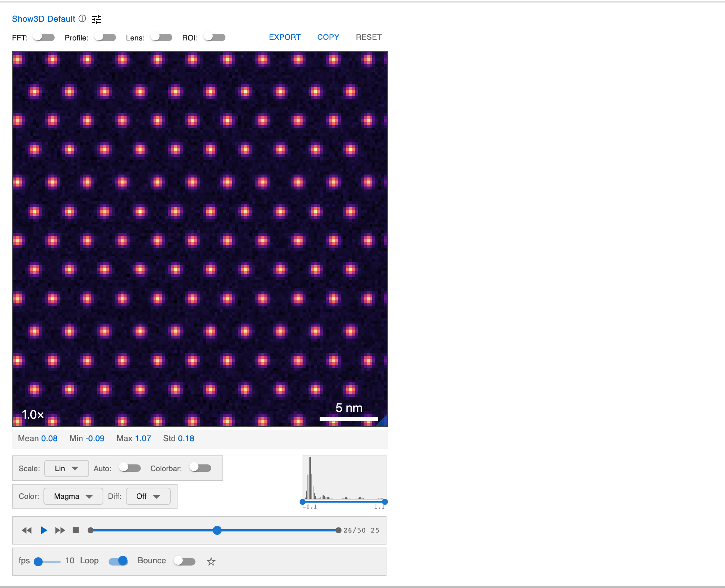This screenshot has height=588, width=725.
Task: Enable the FFT toggle
Action: (x=43, y=37)
